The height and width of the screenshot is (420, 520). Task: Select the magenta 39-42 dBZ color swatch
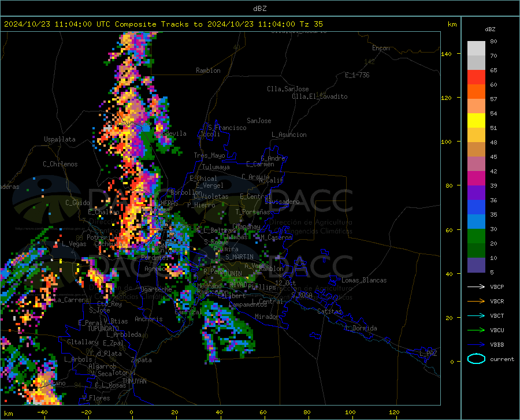476,179
